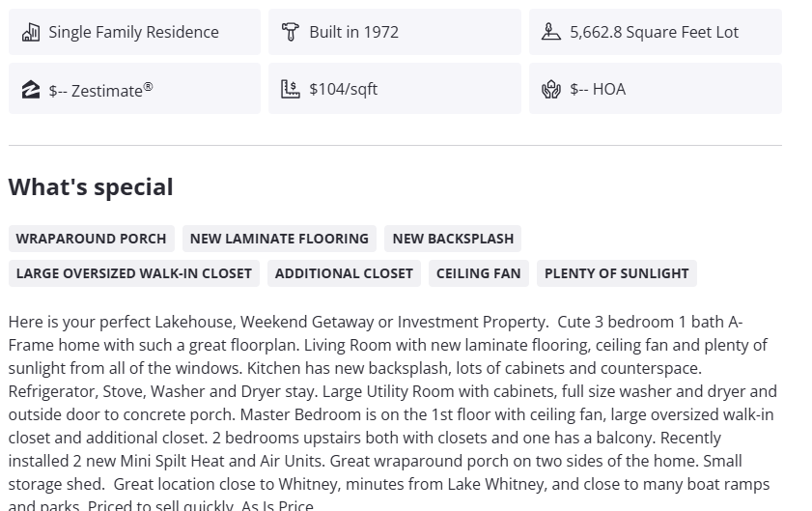This screenshot has height=511, width=812.
Task: Select the PLENTY OF SUNLIGHT tag
Action: tap(616, 273)
